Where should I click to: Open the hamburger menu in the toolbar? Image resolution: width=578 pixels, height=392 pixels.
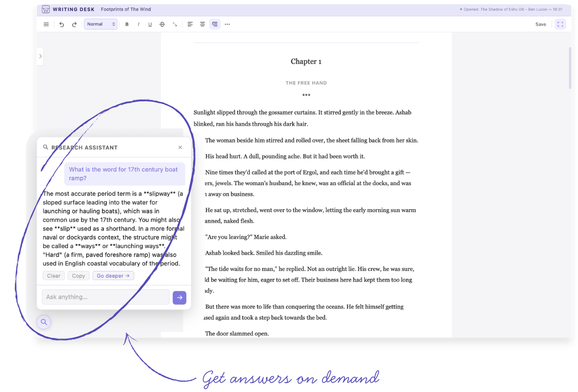[x=46, y=24]
